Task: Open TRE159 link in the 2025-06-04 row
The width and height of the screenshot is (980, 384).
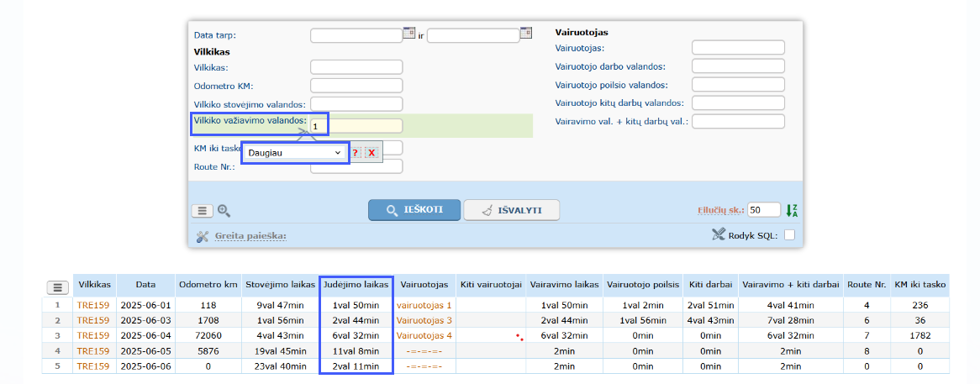Action: pyautogui.click(x=94, y=335)
